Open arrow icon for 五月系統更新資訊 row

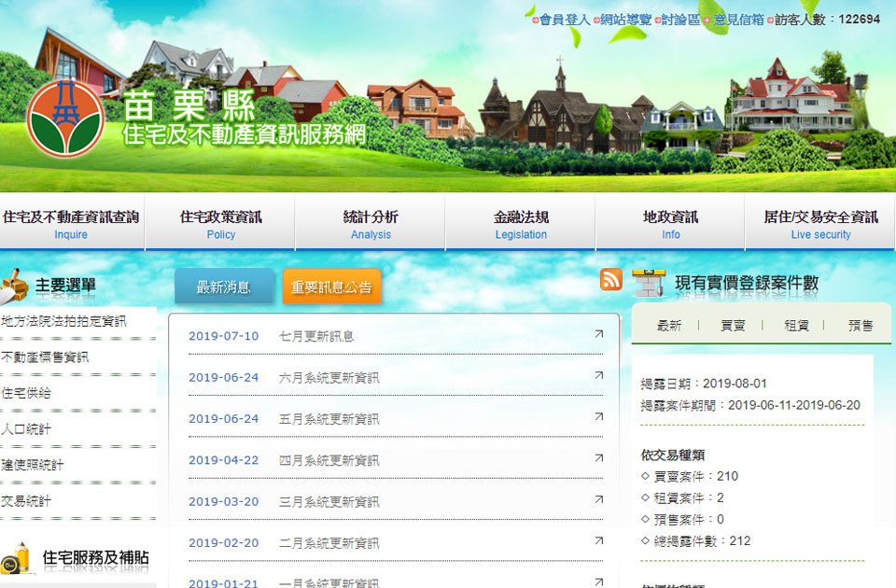click(x=598, y=416)
